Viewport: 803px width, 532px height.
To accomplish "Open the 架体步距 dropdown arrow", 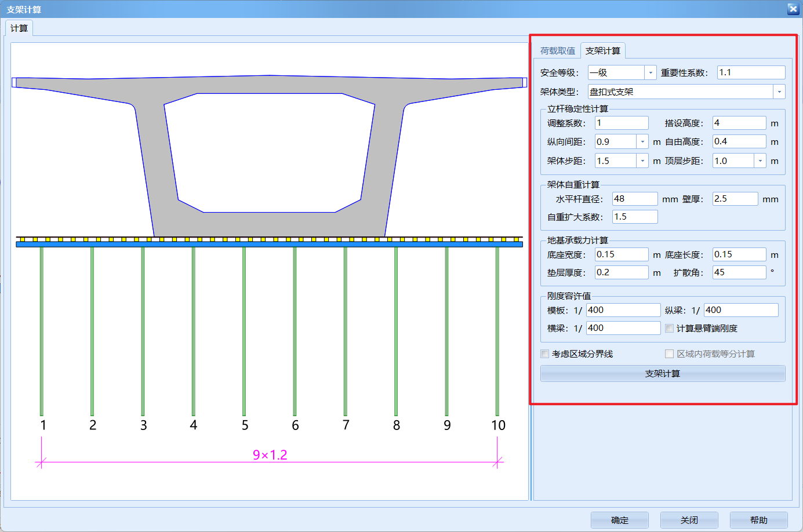I will click(642, 161).
